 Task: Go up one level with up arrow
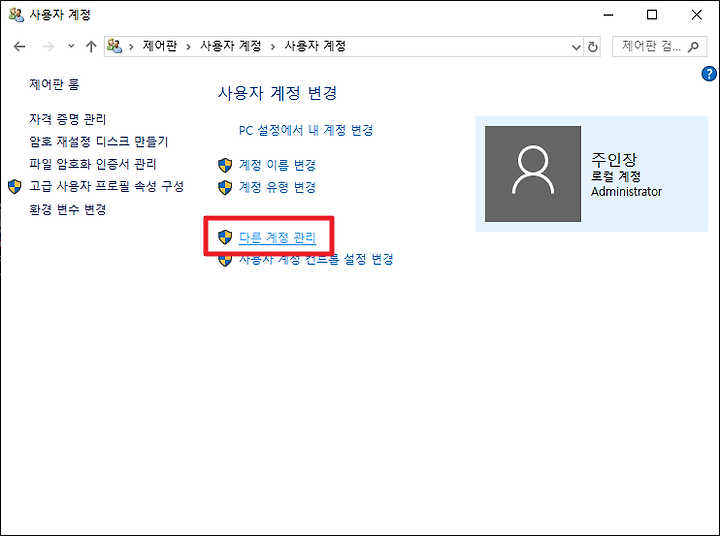(91, 46)
